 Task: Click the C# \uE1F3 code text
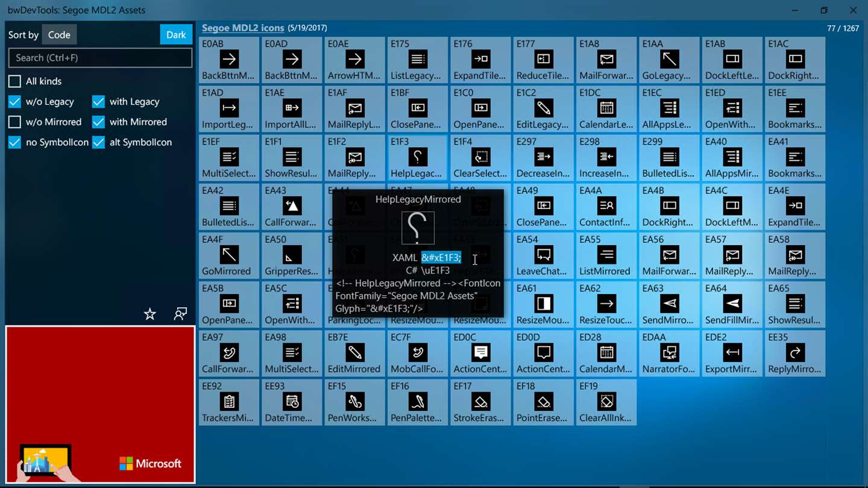pyautogui.click(x=428, y=271)
